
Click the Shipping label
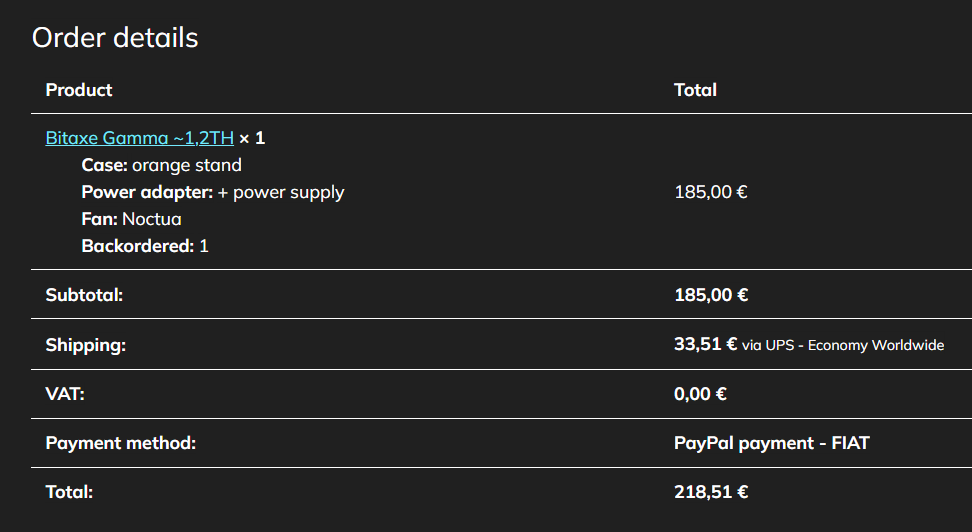[x=86, y=345]
